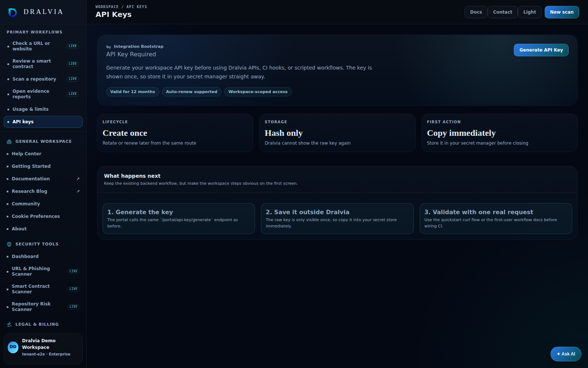This screenshot has width=588, height=368.
Task: Open the Docs button
Action: (x=476, y=12)
